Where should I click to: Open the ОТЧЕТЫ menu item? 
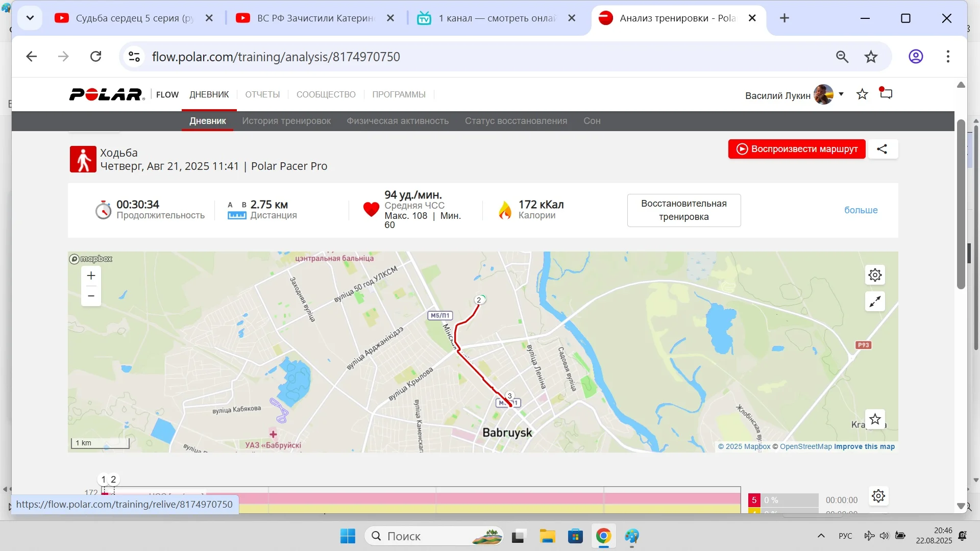(262, 94)
